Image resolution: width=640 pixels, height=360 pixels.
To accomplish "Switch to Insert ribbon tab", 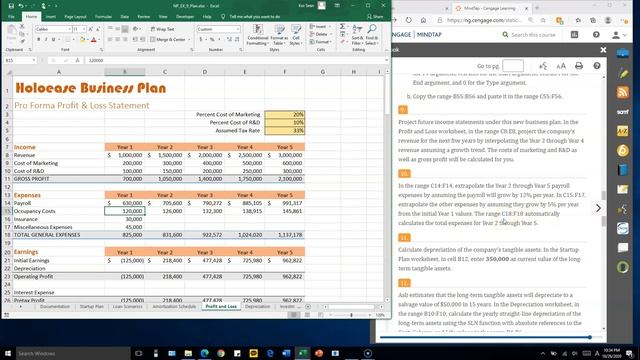I will 51,17.
